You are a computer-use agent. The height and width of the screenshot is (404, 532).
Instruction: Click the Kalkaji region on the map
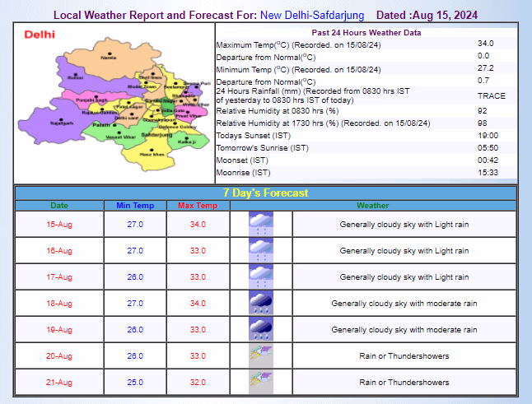(x=184, y=140)
